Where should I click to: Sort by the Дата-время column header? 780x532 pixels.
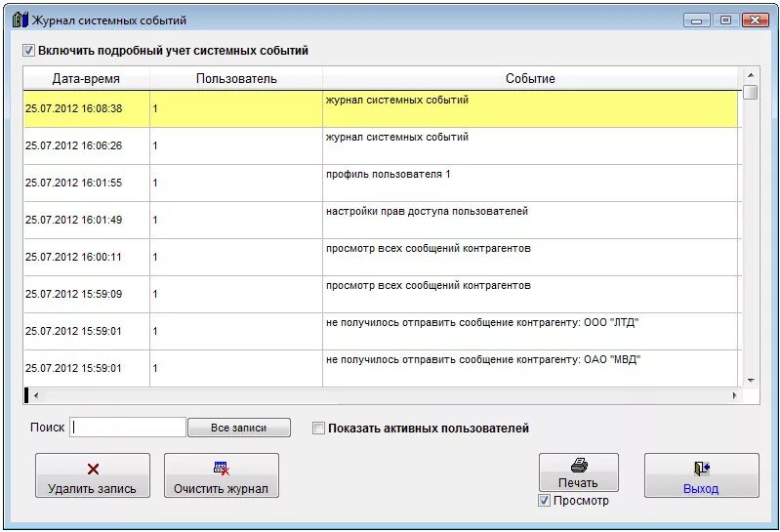point(86,78)
